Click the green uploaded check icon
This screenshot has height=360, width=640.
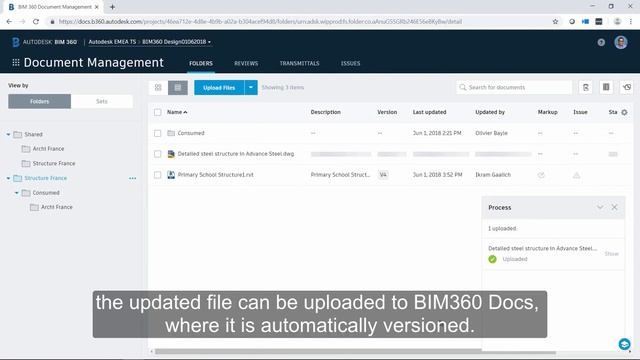click(492, 259)
